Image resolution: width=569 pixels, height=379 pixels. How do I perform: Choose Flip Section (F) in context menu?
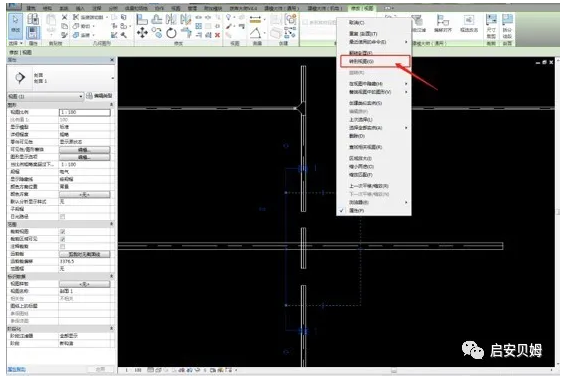pyautogui.click(x=374, y=53)
